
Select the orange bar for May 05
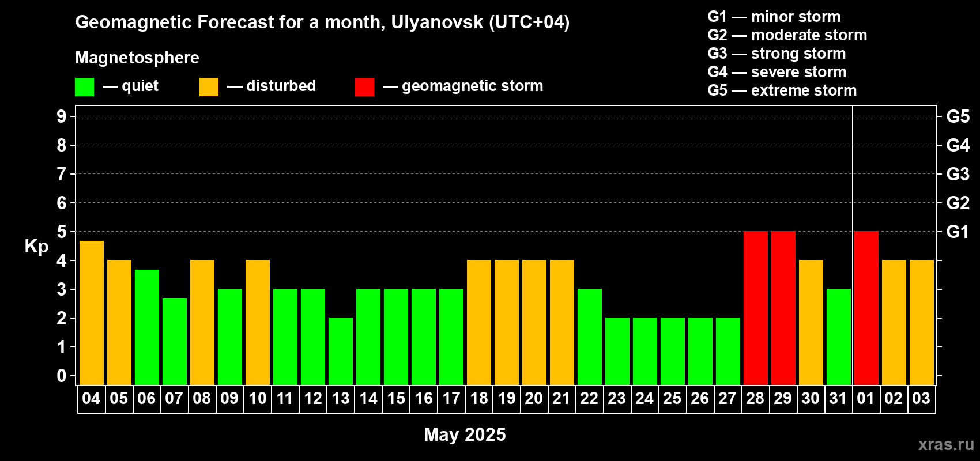point(119,323)
